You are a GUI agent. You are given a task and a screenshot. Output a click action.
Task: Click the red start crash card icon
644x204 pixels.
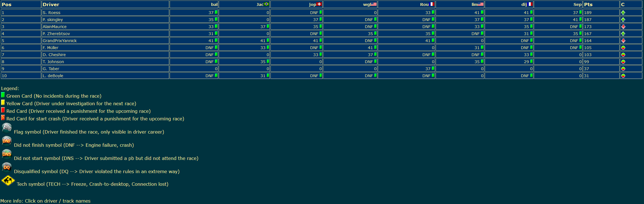[3, 118]
